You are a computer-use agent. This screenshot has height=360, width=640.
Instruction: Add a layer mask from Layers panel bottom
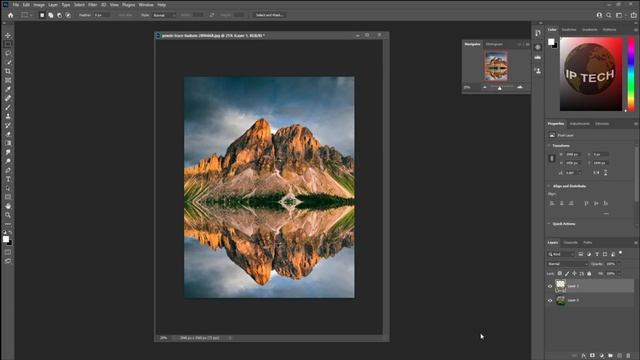click(x=593, y=356)
